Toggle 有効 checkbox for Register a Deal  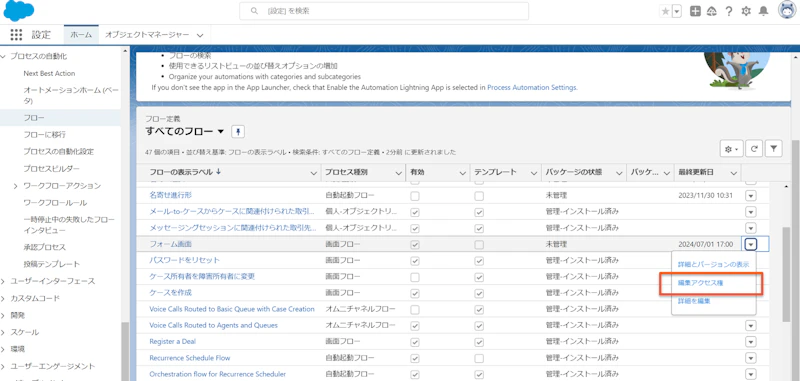point(415,342)
